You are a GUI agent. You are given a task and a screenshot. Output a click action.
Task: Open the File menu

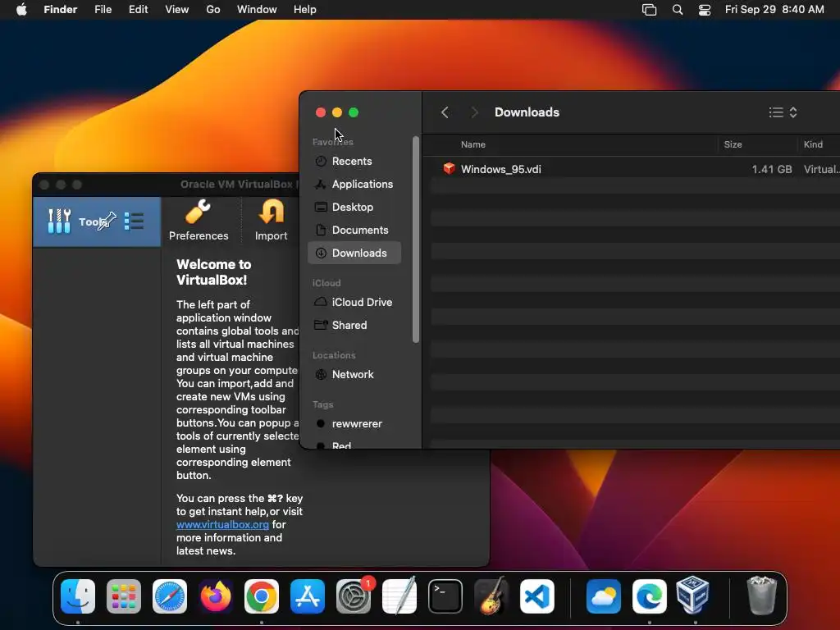coord(103,10)
